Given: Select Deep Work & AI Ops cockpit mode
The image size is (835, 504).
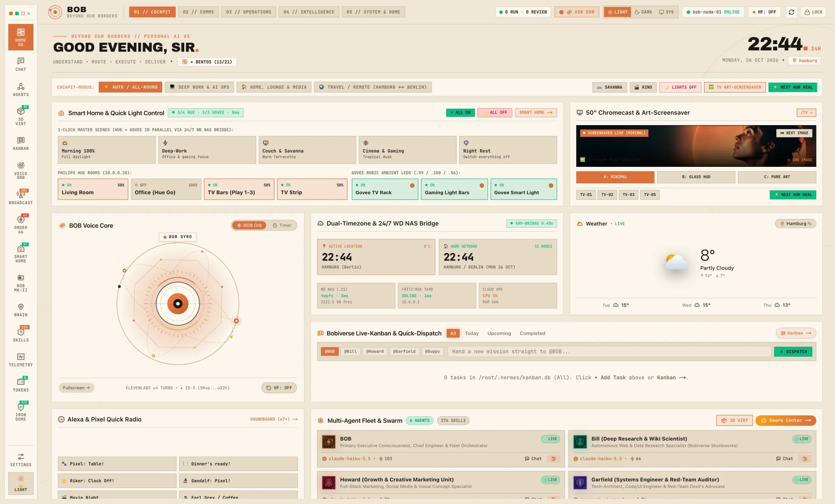Looking at the screenshot, I should point(199,87).
